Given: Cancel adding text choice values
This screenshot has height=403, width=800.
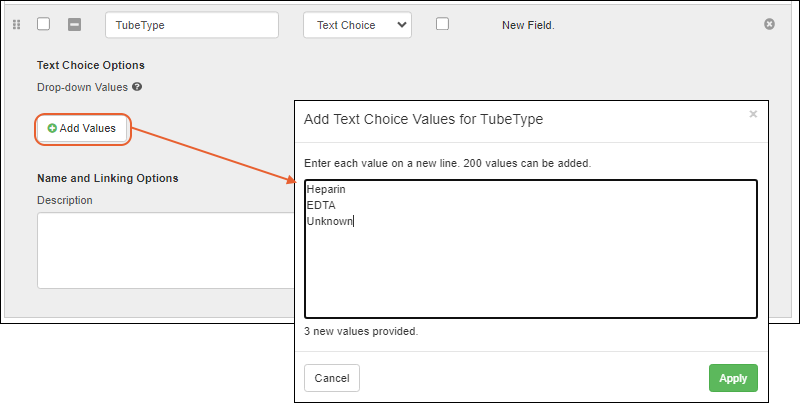Looking at the screenshot, I should coord(331,378).
